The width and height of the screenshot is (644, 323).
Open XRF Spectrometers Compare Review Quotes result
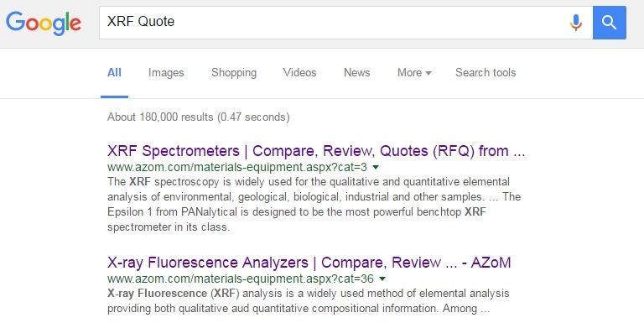click(x=316, y=151)
